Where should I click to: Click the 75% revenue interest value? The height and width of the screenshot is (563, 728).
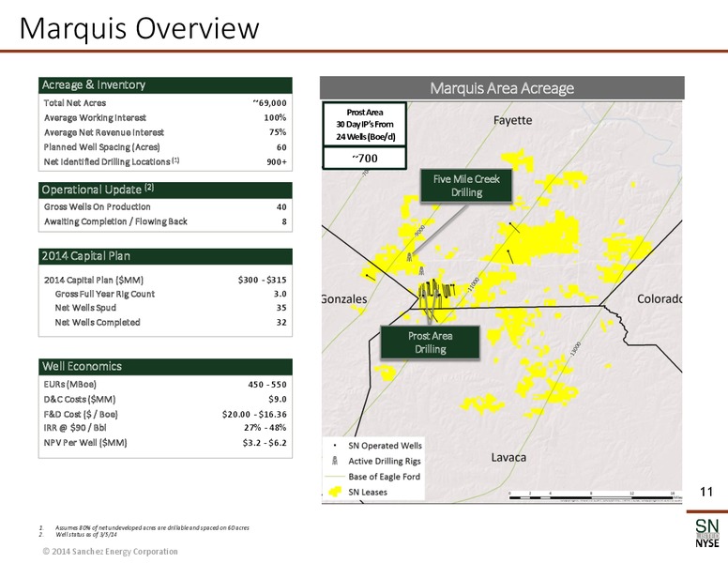pos(278,132)
